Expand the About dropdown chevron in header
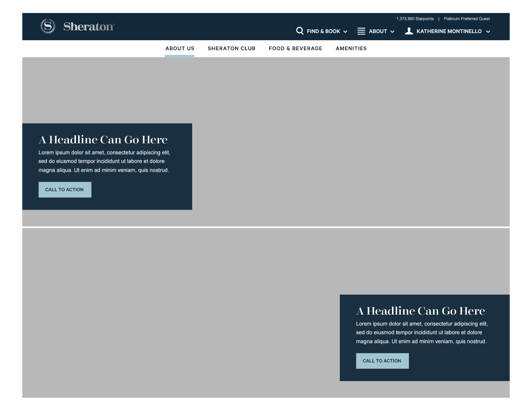Image resolution: width=532 pixels, height=411 pixels. click(392, 32)
